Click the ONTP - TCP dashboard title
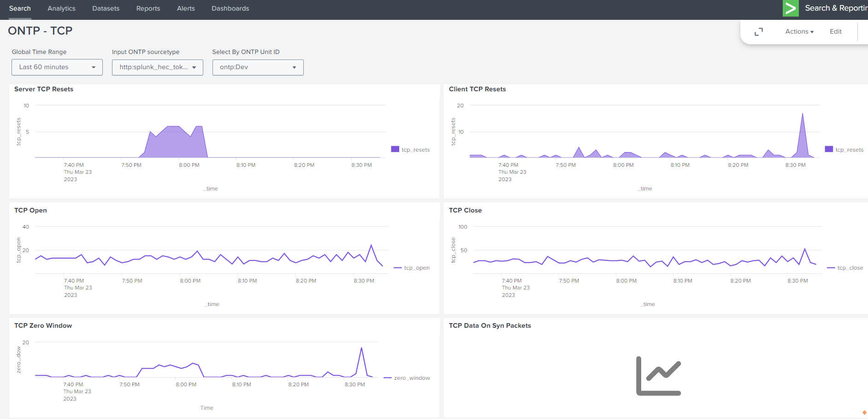868x419 pixels. point(40,31)
